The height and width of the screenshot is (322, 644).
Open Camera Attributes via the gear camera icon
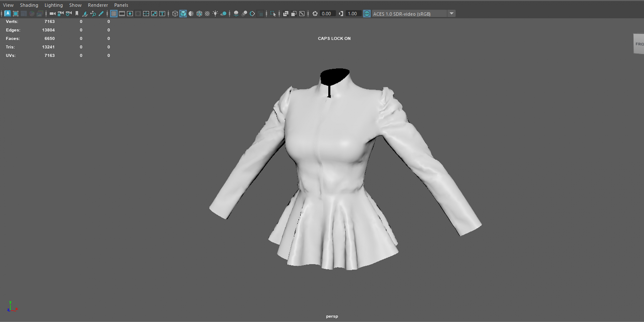coord(69,13)
